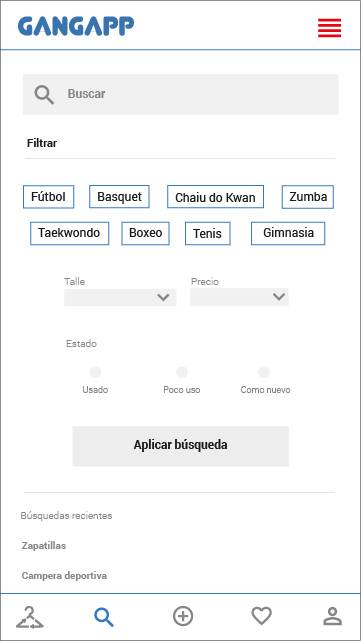
Task: Focus the Buscar search field
Action: (x=181, y=94)
